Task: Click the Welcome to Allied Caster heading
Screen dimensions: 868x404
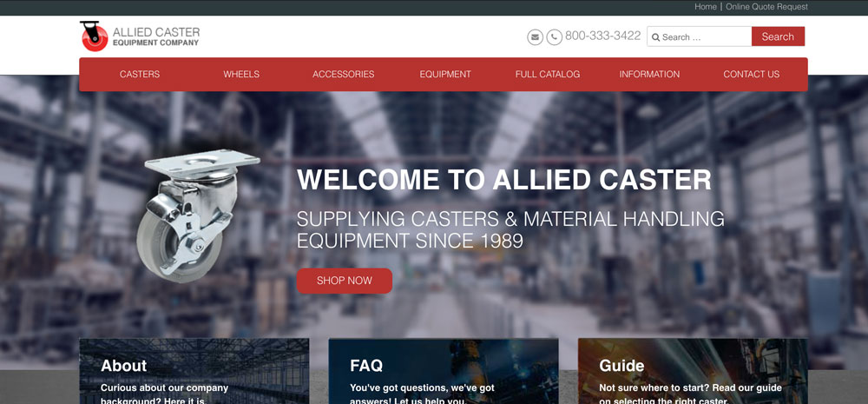Action: pyautogui.click(x=503, y=180)
